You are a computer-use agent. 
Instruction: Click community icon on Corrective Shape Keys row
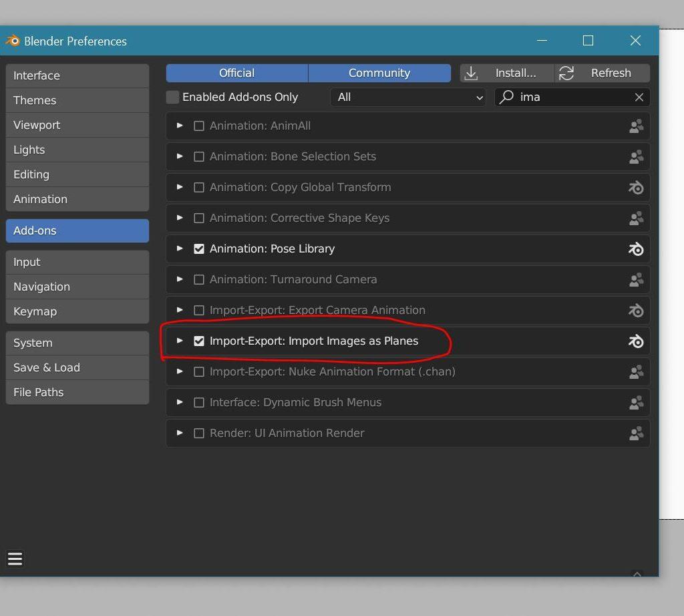(636, 218)
